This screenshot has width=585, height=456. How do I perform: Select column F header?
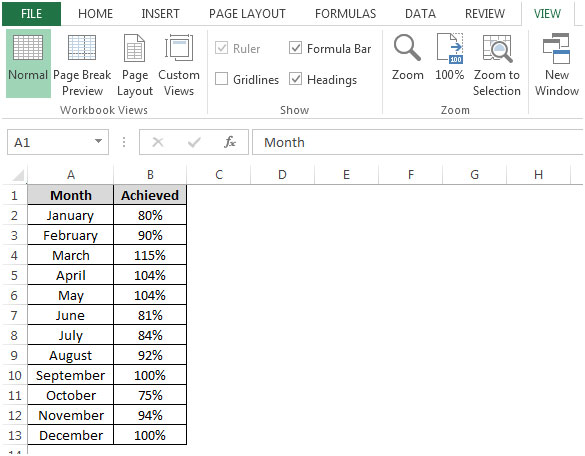click(410, 175)
